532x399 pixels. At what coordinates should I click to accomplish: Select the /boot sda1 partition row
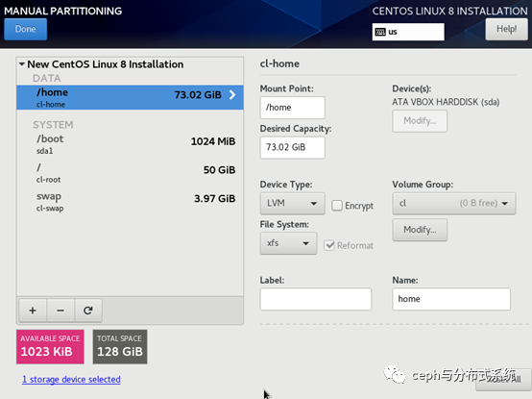click(x=130, y=144)
